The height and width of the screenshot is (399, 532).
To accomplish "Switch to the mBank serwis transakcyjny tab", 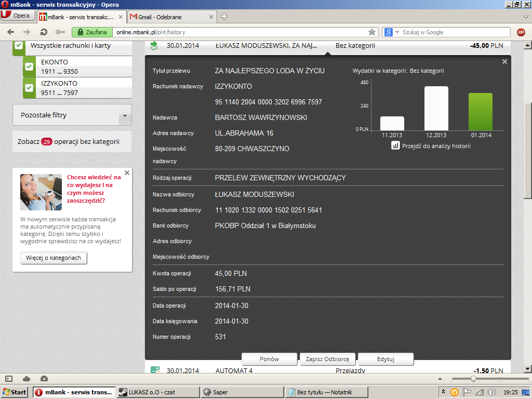I will click(82, 17).
